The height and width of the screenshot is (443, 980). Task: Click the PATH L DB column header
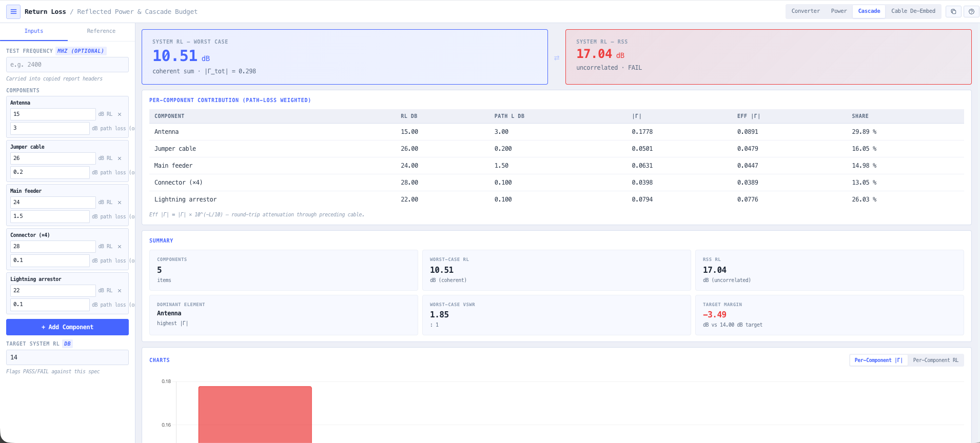pos(509,116)
